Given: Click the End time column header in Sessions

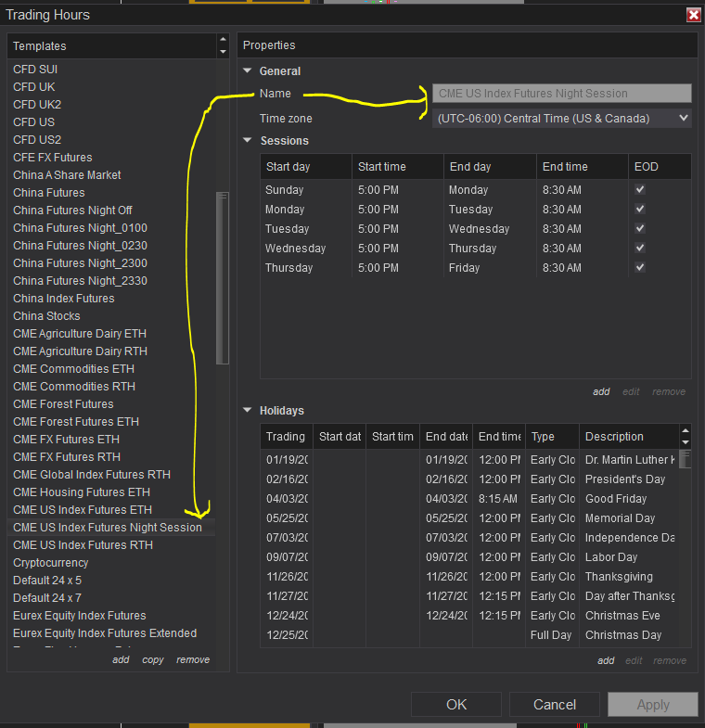Looking at the screenshot, I should point(583,167).
